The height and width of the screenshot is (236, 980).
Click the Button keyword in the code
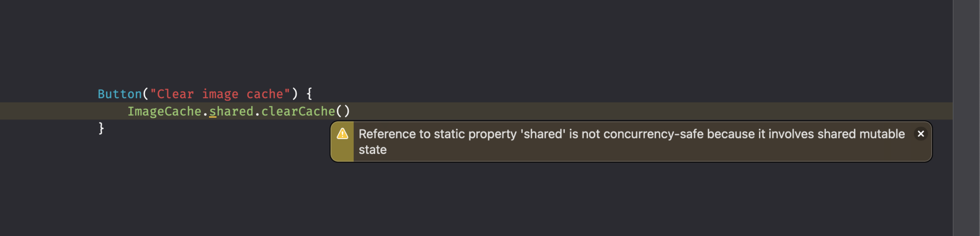[x=120, y=94]
